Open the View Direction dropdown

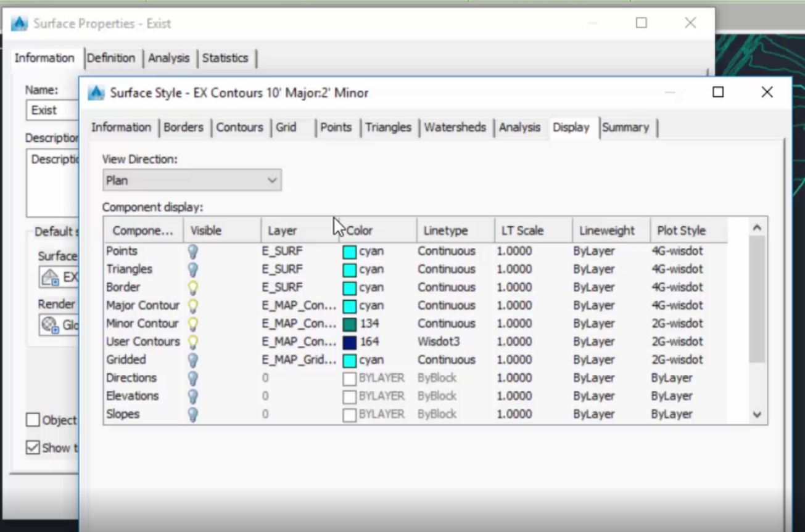[192, 181]
